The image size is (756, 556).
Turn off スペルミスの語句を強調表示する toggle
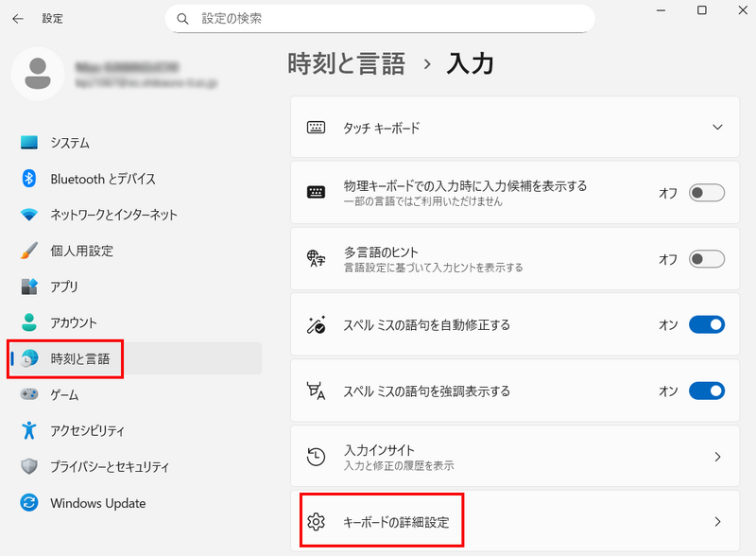click(706, 391)
